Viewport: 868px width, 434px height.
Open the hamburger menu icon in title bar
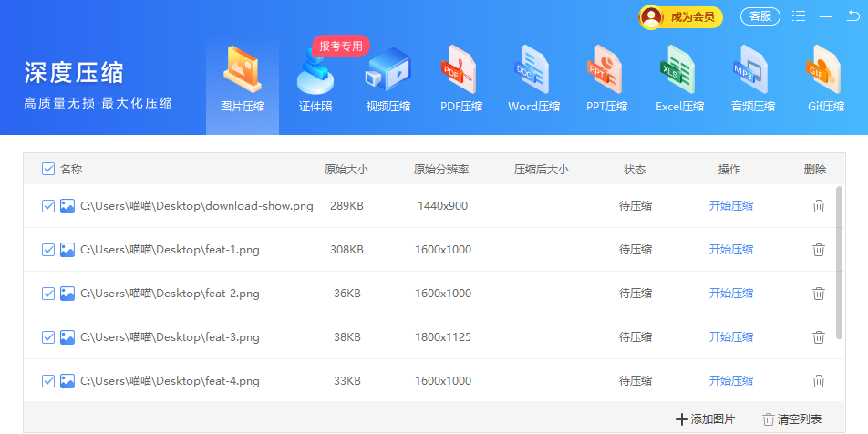(799, 16)
